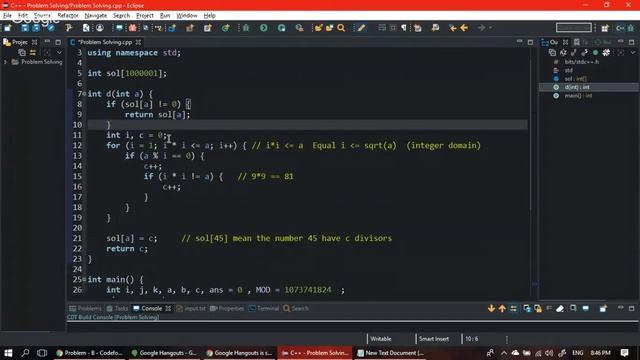The width and height of the screenshot is (640, 360).
Task: Switch to the Tasks tab
Action: 117,309
